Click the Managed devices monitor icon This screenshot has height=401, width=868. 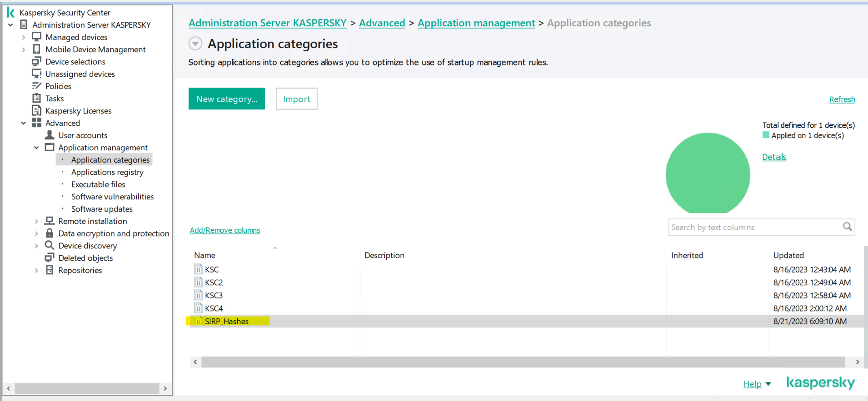(37, 37)
